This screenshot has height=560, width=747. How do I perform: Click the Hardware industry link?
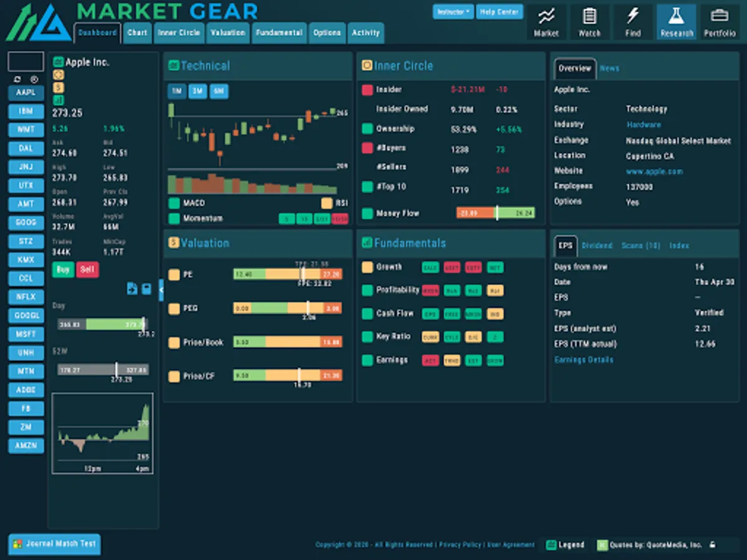644,124
